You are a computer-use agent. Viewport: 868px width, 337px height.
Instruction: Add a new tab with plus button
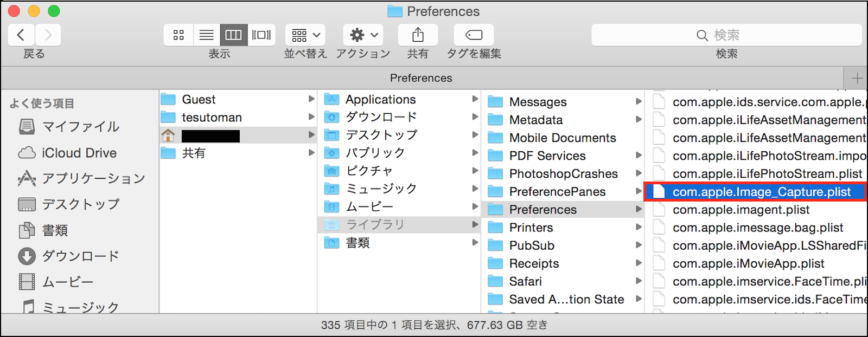[x=857, y=78]
